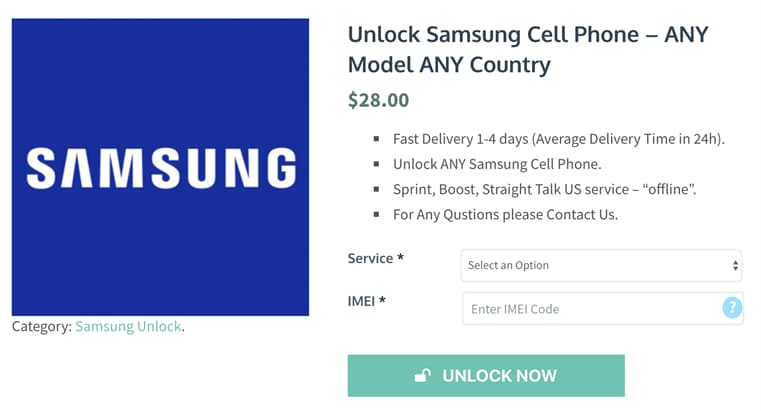The image size is (761, 411).
Task: Click the Samsung logo image
Action: [160, 167]
